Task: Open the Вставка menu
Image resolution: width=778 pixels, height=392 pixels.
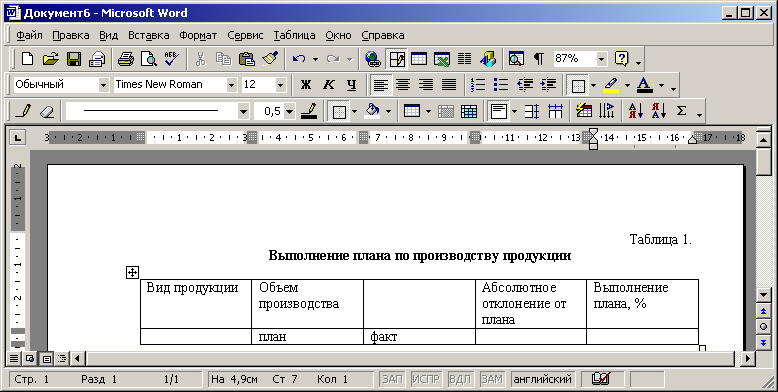Action: tap(148, 35)
